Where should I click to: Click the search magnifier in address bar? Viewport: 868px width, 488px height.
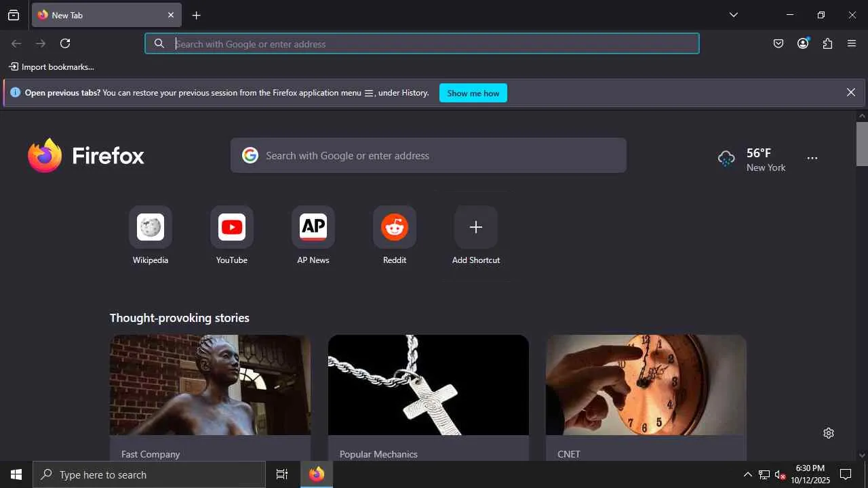[x=159, y=44]
